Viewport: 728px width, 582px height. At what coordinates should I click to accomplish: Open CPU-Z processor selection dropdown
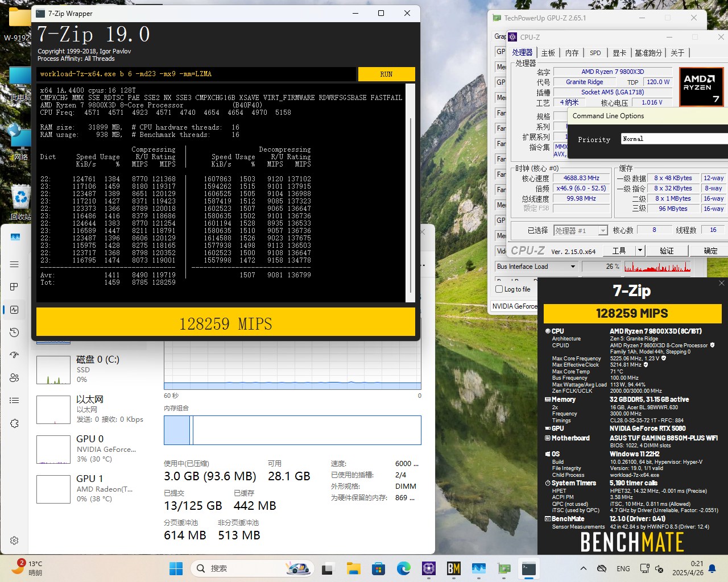581,230
